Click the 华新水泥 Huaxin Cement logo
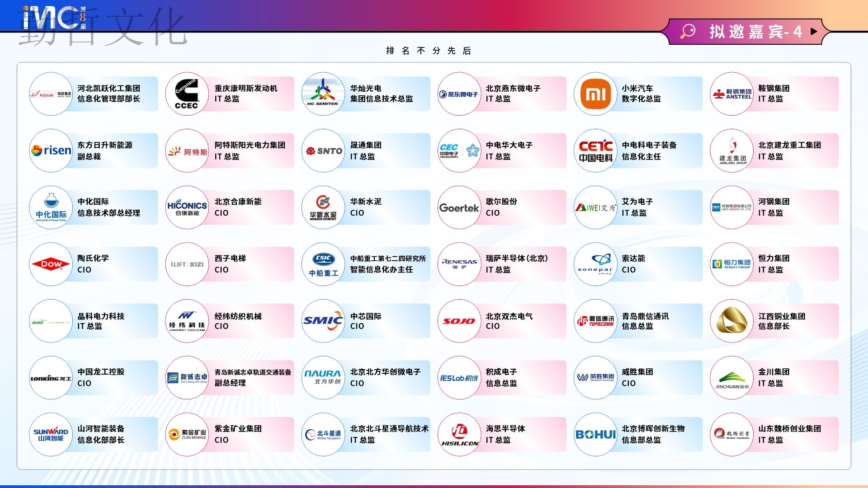This screenshot has height=488, width=868. pyautogui.click(x=323, y=208)
